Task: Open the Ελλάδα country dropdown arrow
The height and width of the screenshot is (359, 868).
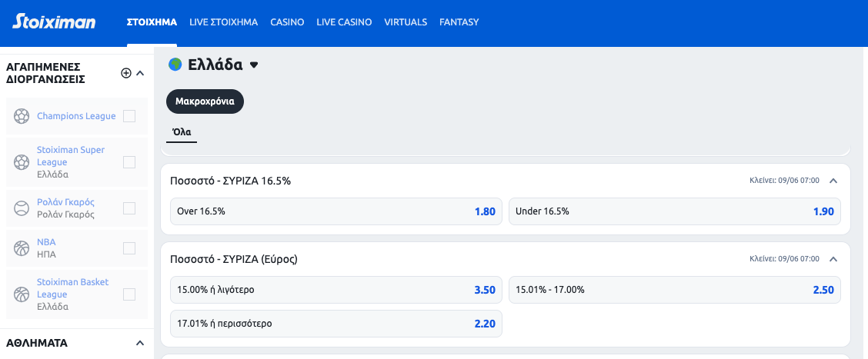Action: click(x=254, y=65)
